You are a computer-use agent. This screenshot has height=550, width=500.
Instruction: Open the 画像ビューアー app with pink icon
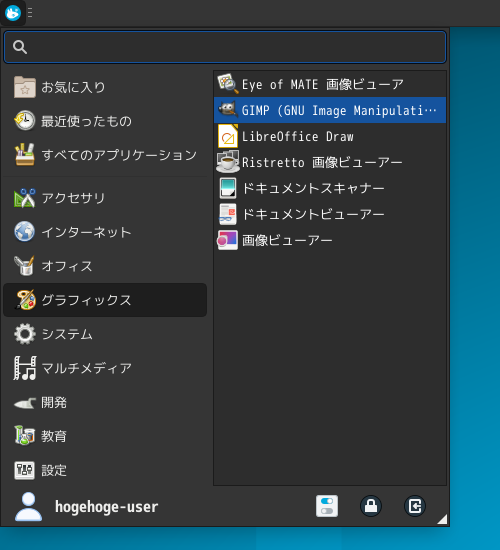pos(330,240)
